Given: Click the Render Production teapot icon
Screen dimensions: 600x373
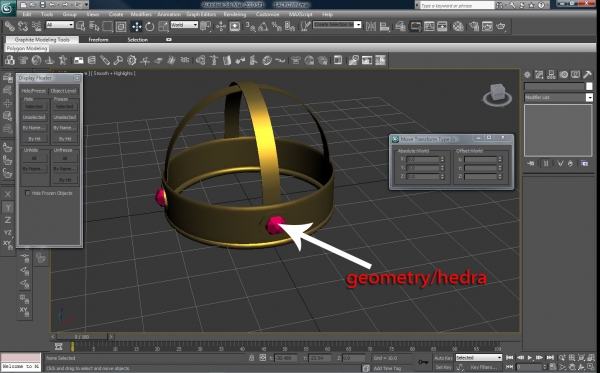Looking at the screenshot, I should click(501, 26).
